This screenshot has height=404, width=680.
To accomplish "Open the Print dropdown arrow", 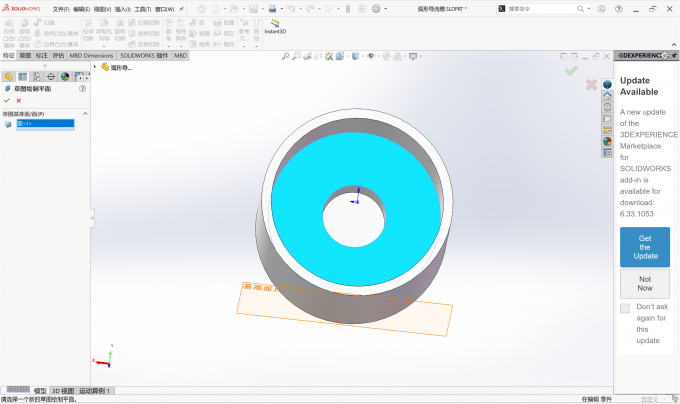I will click(x=281, y=9).
